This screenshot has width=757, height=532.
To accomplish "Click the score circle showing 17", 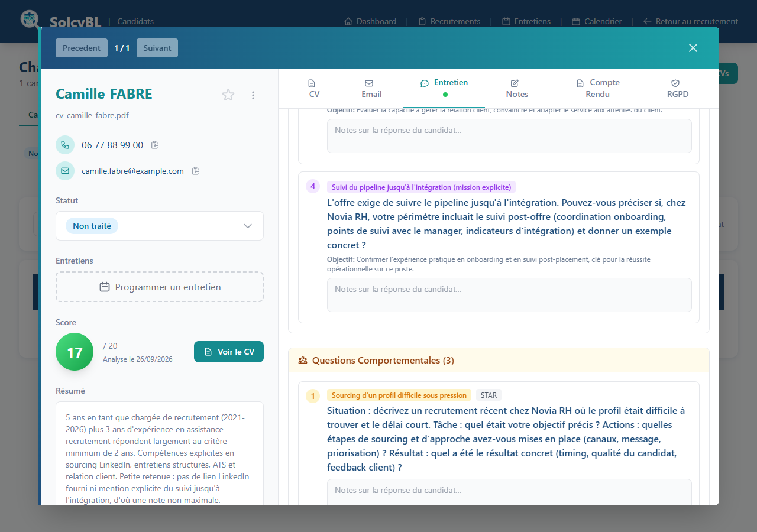I will 75,352.
